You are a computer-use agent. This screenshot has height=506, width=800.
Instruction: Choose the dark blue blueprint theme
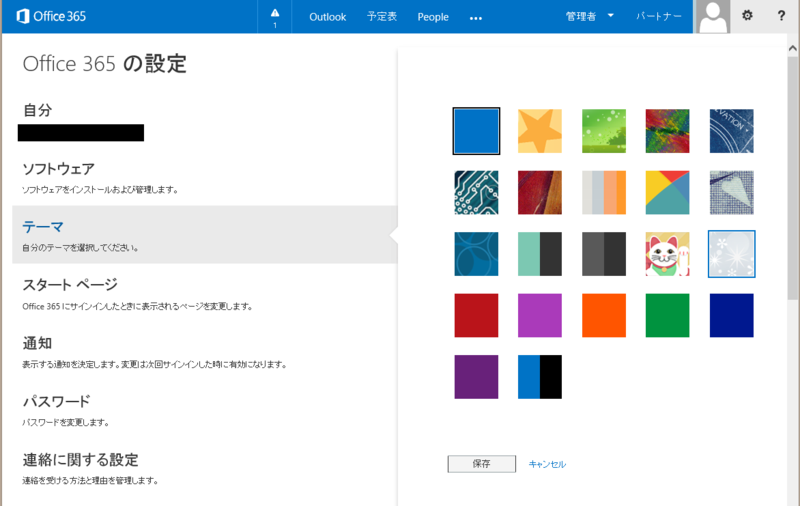coord(732,131)
